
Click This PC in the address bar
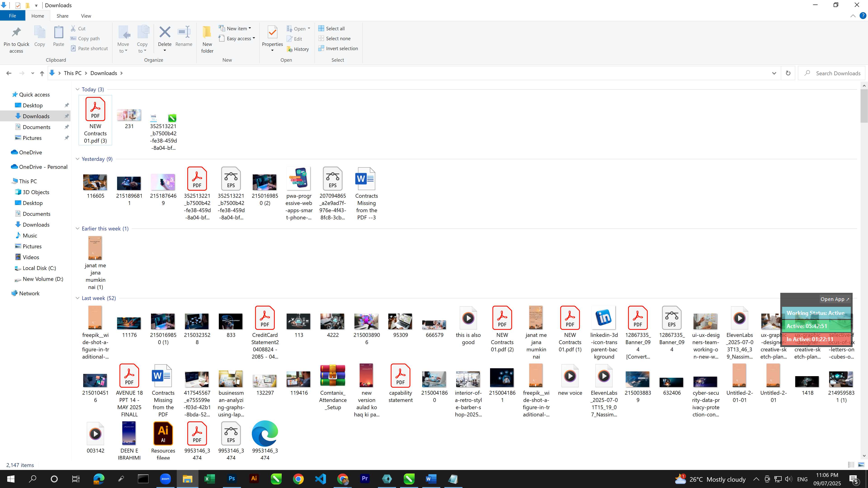pyautogui.click(x=73, y=73)
